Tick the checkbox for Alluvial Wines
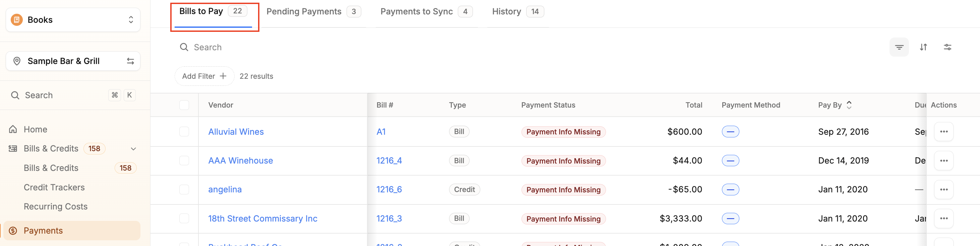Image resolution: width=980 pixels, height=246 pixels. [x=184, y=132]
